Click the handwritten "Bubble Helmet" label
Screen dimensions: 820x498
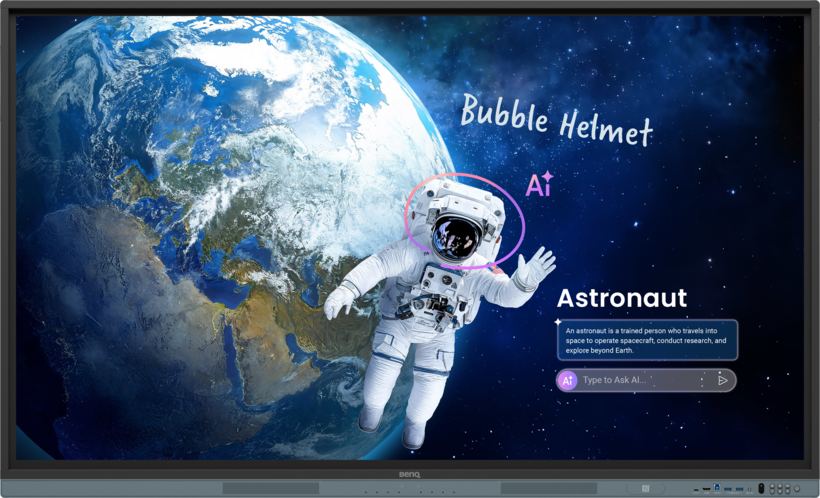557,120
